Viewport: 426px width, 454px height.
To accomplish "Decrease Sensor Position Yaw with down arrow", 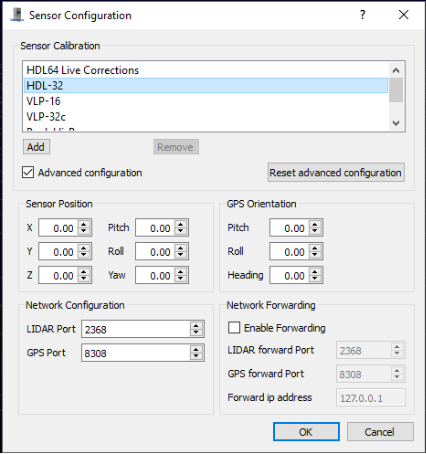I will coord(180,279).
